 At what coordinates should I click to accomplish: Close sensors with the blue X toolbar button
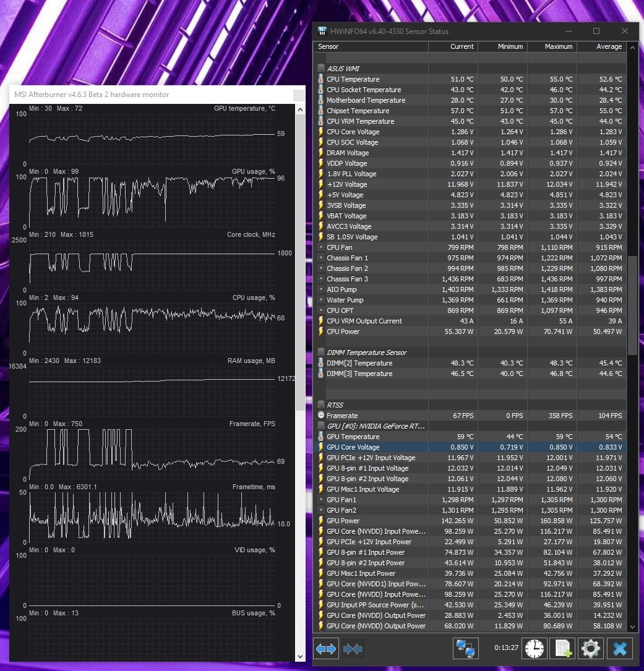pos(620,649)
